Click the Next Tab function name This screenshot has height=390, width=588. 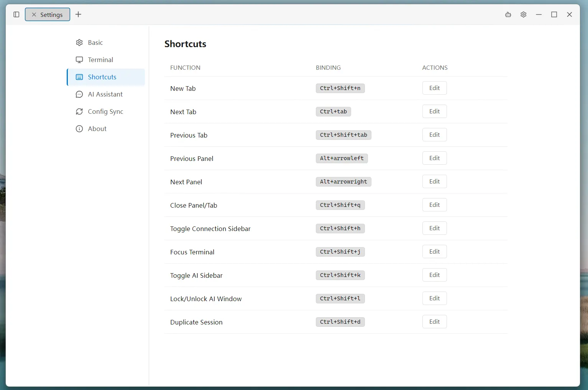pos(183,112)
